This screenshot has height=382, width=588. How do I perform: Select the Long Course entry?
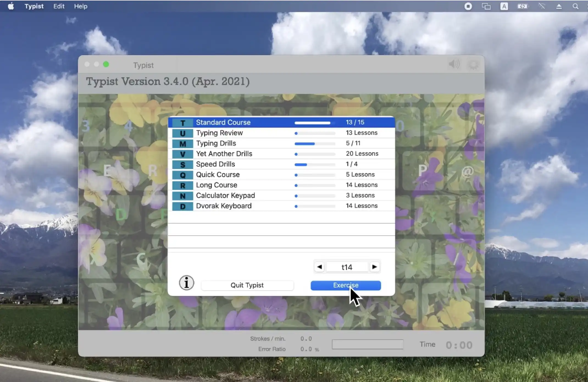(x=281, y=185)
